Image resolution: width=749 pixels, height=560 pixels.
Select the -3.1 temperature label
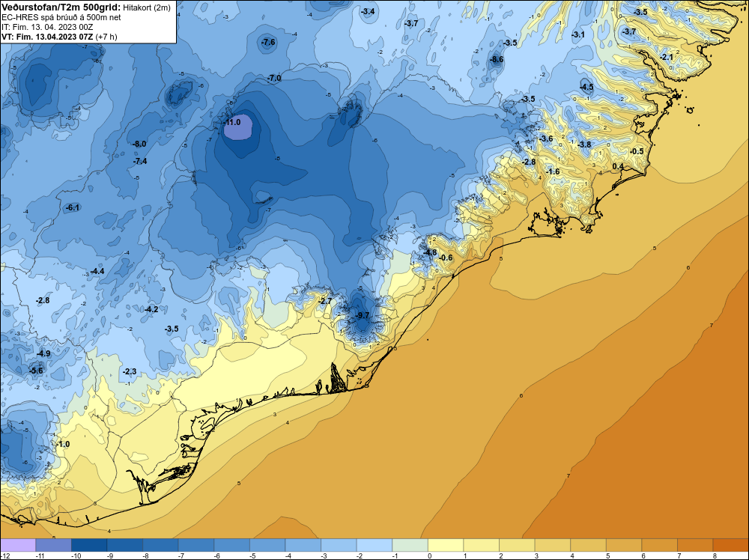[578, 35]
